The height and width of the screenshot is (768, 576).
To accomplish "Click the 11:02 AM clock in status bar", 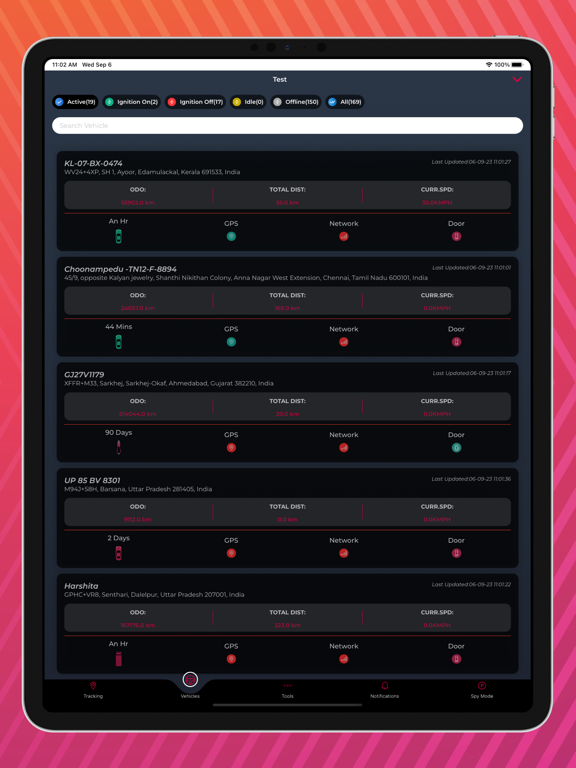I will pyautogui.click(x=65, y=65).
